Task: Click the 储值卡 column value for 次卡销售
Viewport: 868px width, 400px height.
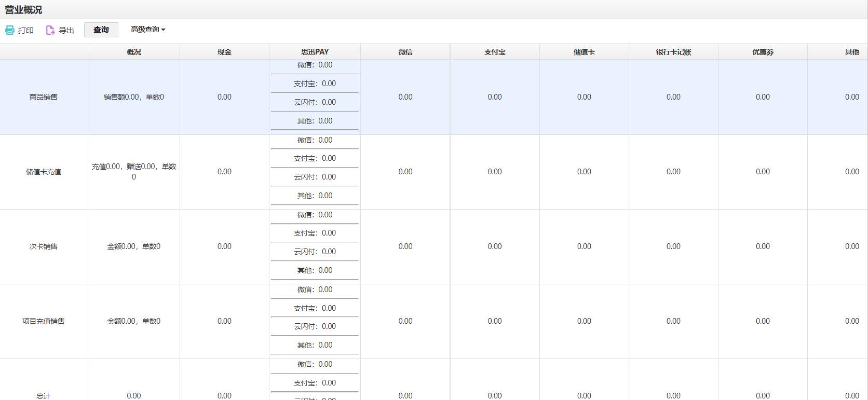Action: (x=584, y=246)
